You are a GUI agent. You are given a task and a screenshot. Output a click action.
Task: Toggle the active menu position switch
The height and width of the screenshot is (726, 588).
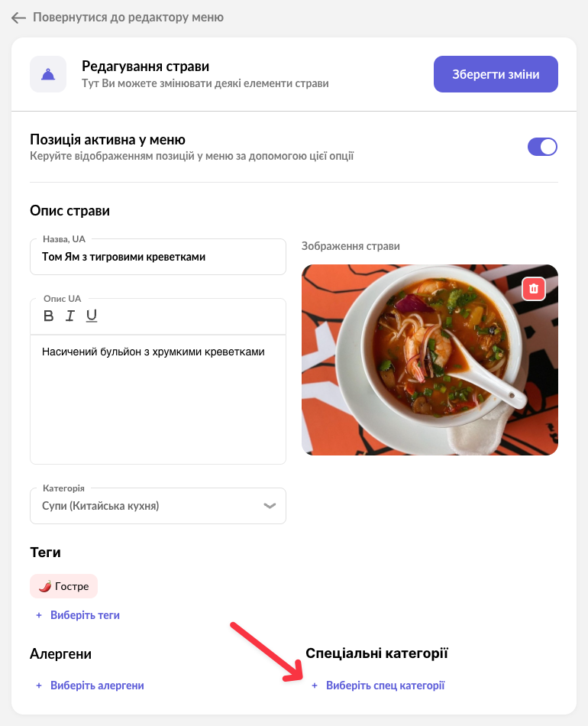[x=542, y=147]
